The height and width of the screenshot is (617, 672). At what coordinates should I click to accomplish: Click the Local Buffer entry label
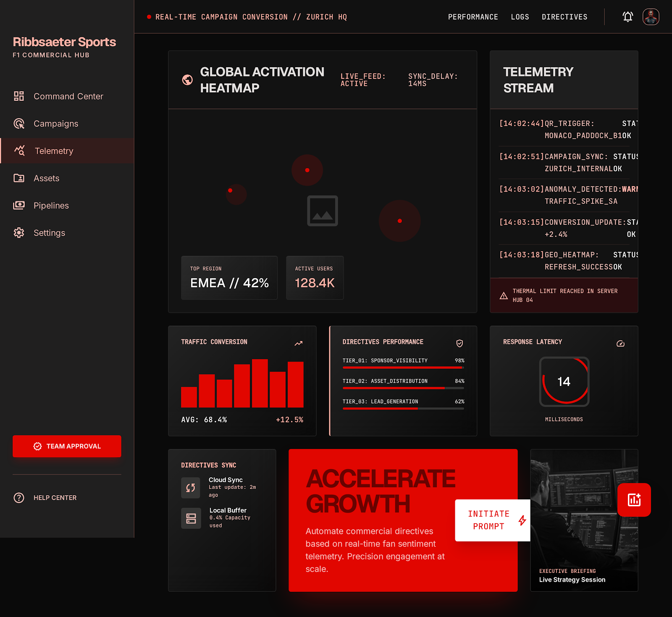tap(228, 510)
